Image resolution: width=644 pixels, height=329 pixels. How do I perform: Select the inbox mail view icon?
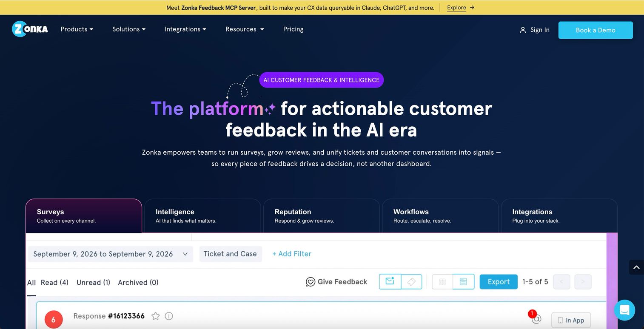[390, 281]
